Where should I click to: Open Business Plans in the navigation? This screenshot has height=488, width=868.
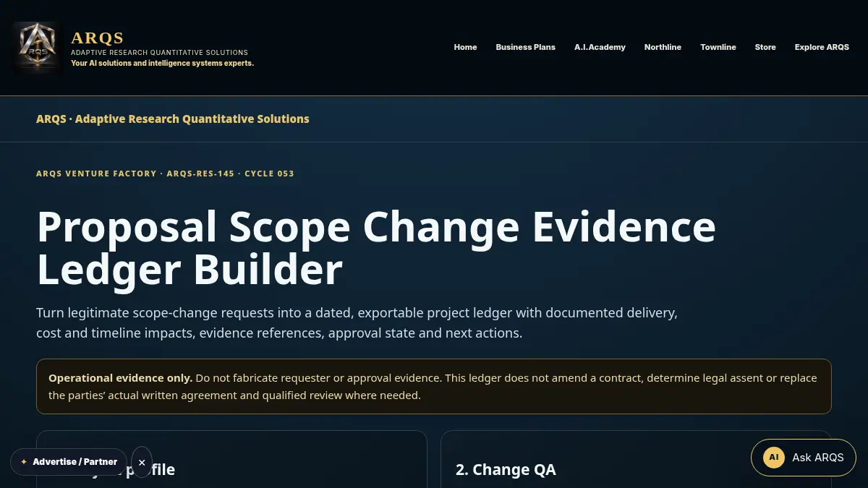click(525, 47)
